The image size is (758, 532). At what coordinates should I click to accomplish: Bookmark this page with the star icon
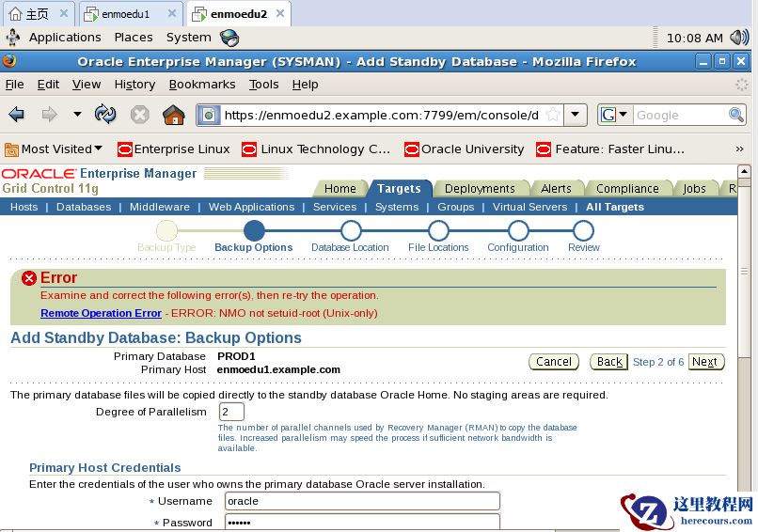coord(553,115)
